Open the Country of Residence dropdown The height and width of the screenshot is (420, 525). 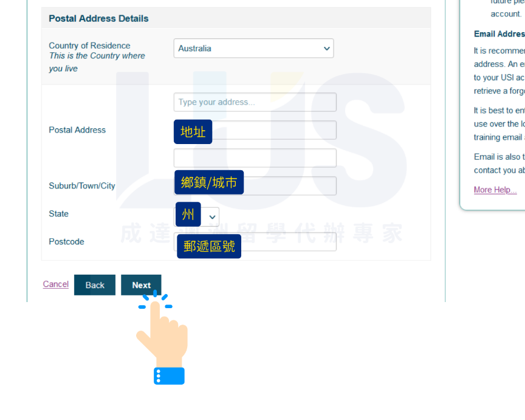253,49
